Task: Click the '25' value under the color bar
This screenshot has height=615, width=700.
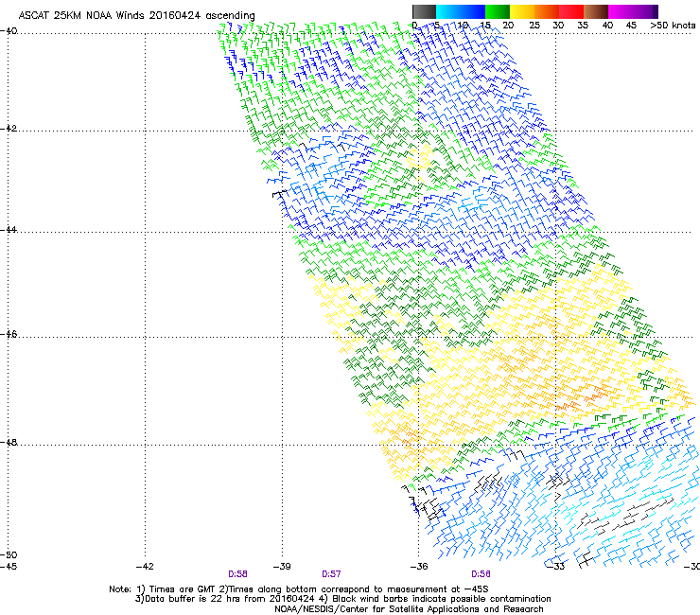Action: click(534, 26)
